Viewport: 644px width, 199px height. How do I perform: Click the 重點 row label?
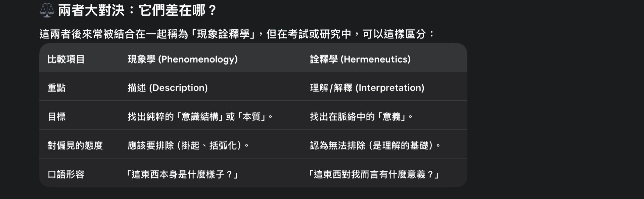[x=56, y=88]
